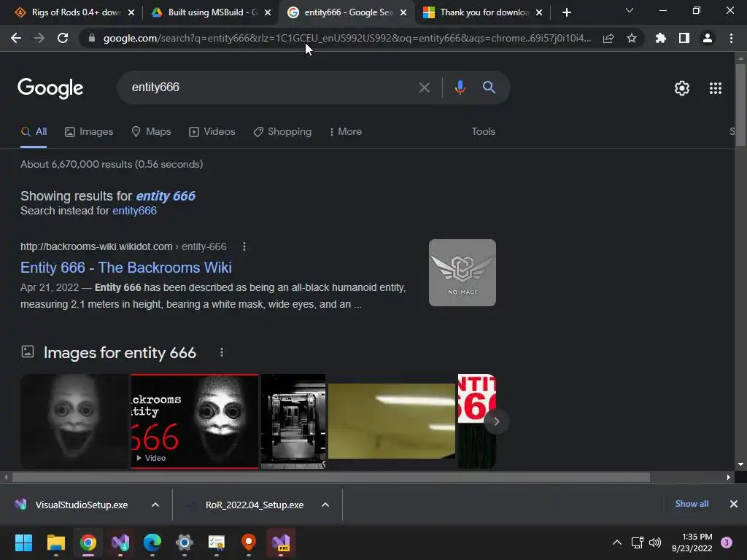This screenshot has width=747, height=560.
Task: Open search Tools options
Action: 483,131
